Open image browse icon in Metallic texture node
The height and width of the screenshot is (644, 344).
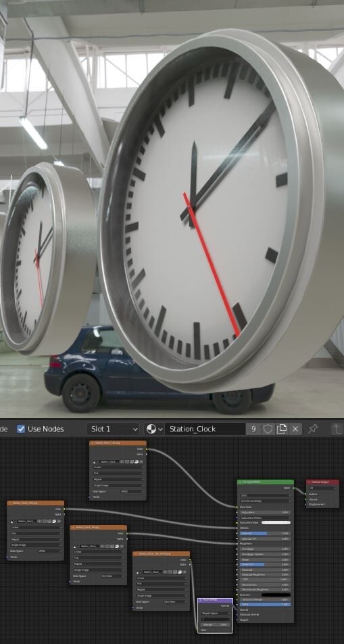[x=13, y=522]
